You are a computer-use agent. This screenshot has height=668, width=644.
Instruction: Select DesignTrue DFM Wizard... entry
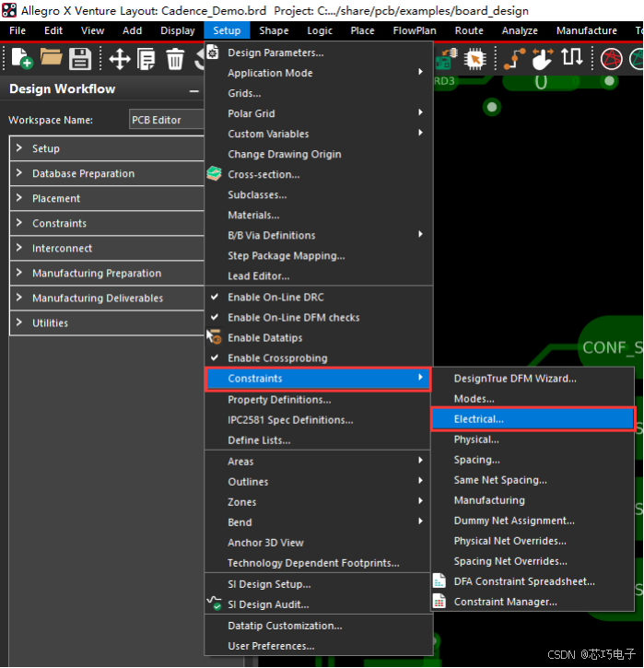pos(533,379)
